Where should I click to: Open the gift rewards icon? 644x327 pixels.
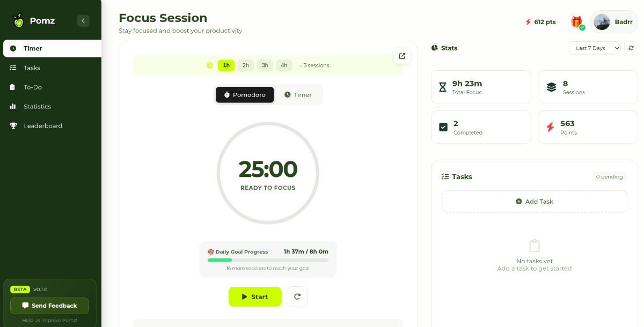click(577, 22)
